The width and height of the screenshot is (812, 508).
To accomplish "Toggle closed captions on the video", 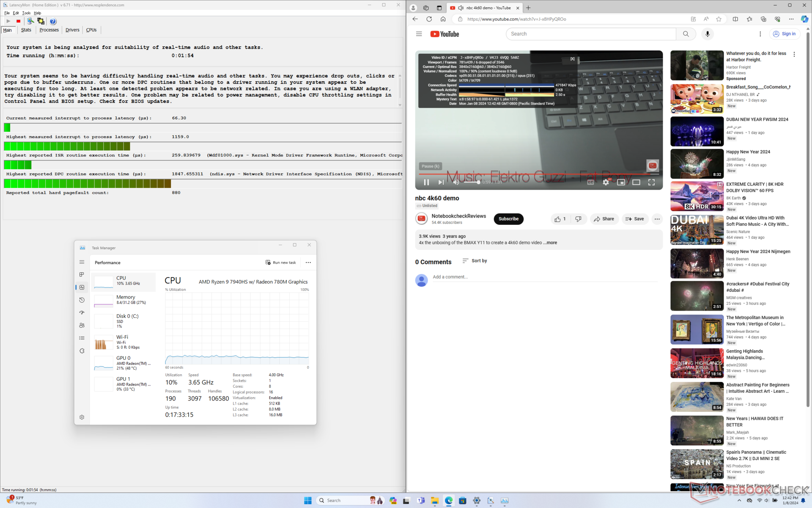I will 590,182.
